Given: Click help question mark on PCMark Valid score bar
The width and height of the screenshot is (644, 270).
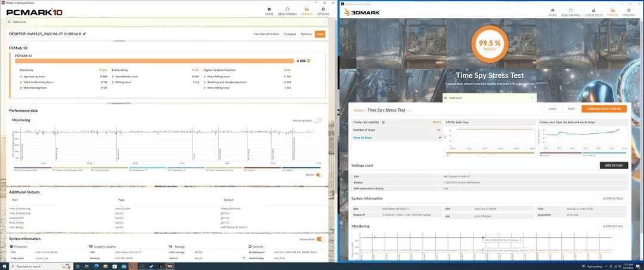Looking at the screenshot, I should click(x=324, y=22).
